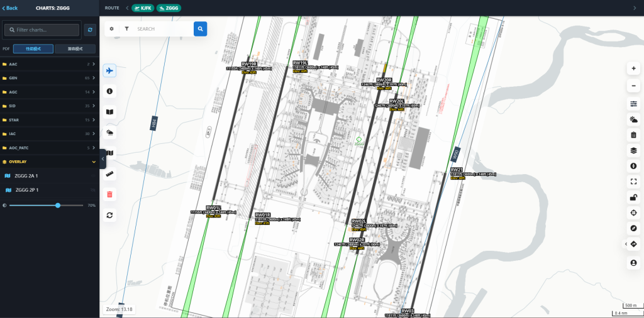Open the user account profile icon
Image resolution: width=644 pixels, height=318 pixels.
coord(633,262)
